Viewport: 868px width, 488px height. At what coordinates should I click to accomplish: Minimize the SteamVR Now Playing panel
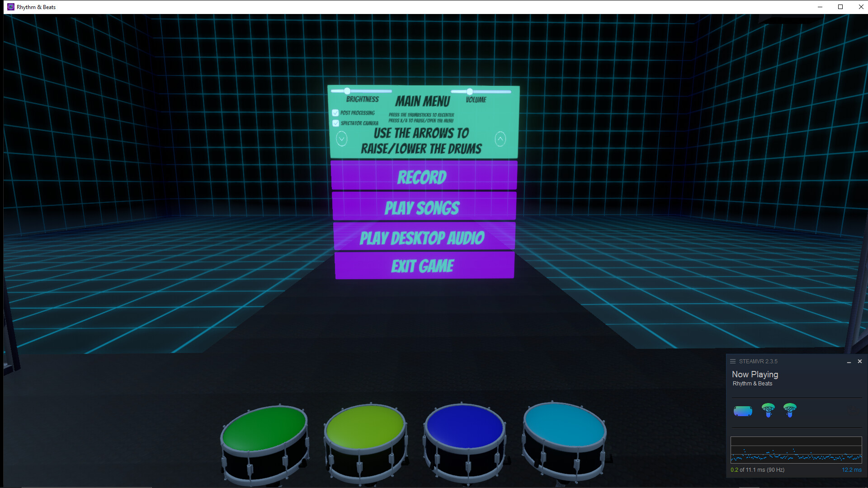pos(849,361)
